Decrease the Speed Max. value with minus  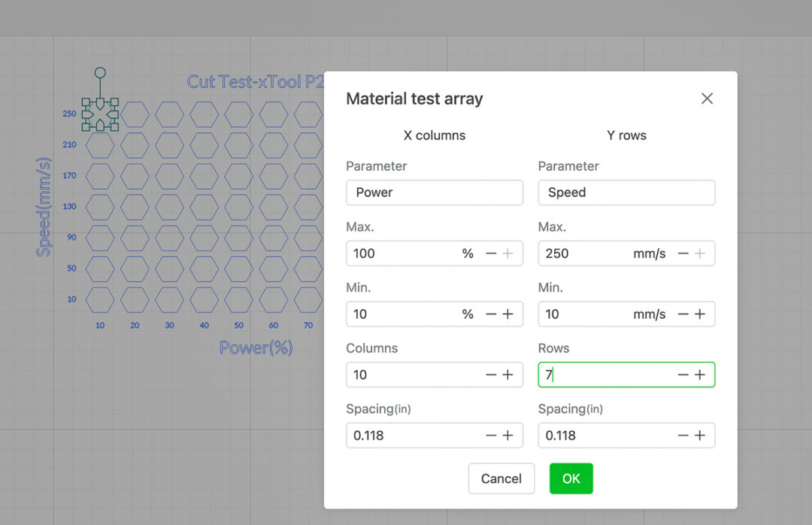(x=683, y=253)
